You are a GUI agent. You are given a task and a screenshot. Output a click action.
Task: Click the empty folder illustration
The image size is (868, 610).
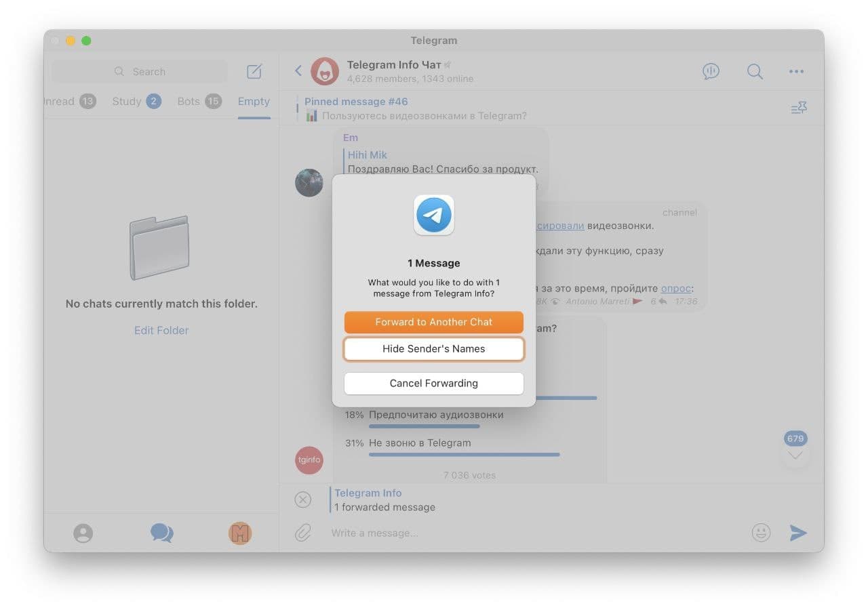[x=159, y=248]
